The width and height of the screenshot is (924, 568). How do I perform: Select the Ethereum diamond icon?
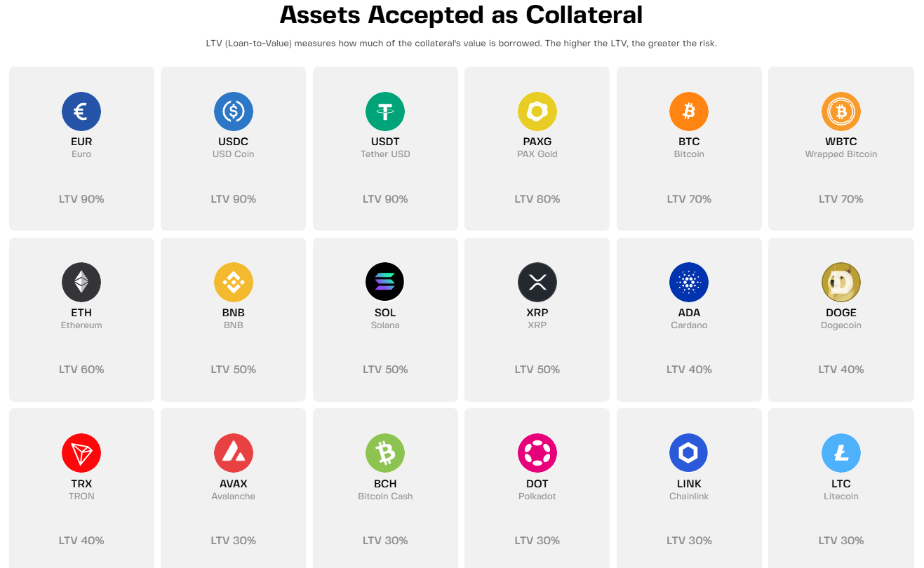(81, 283)
